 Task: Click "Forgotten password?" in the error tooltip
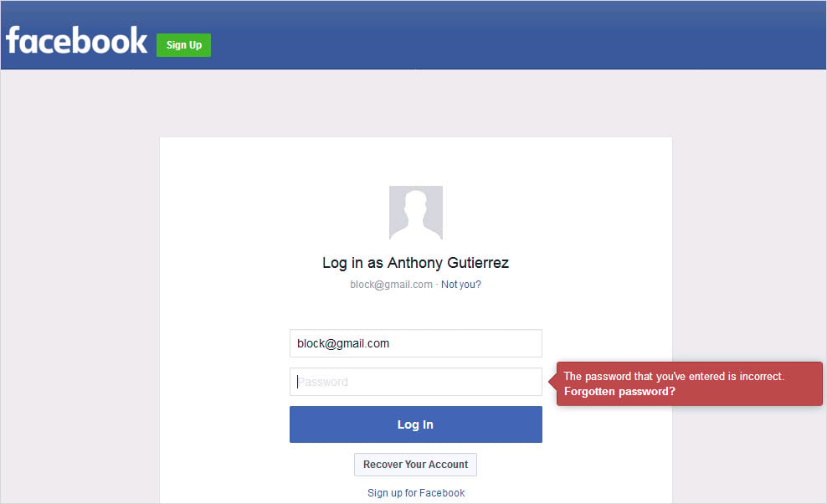pos(619,392)
